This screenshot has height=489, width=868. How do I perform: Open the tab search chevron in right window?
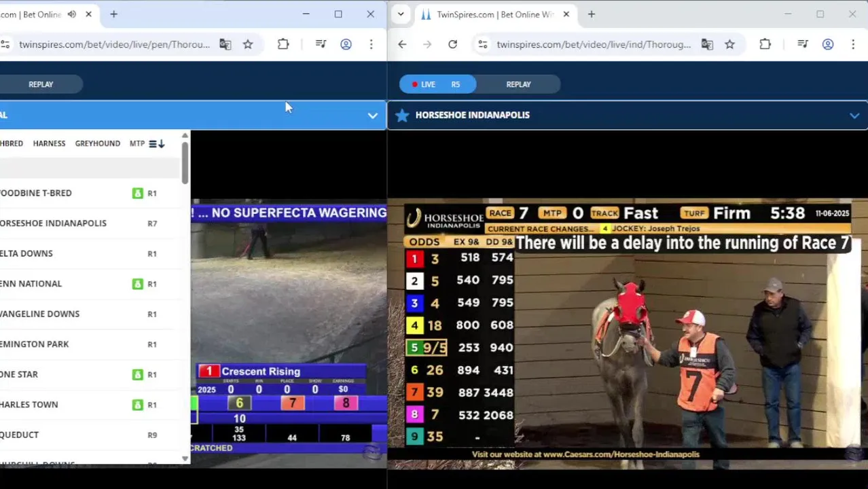[x=401, y=14]
